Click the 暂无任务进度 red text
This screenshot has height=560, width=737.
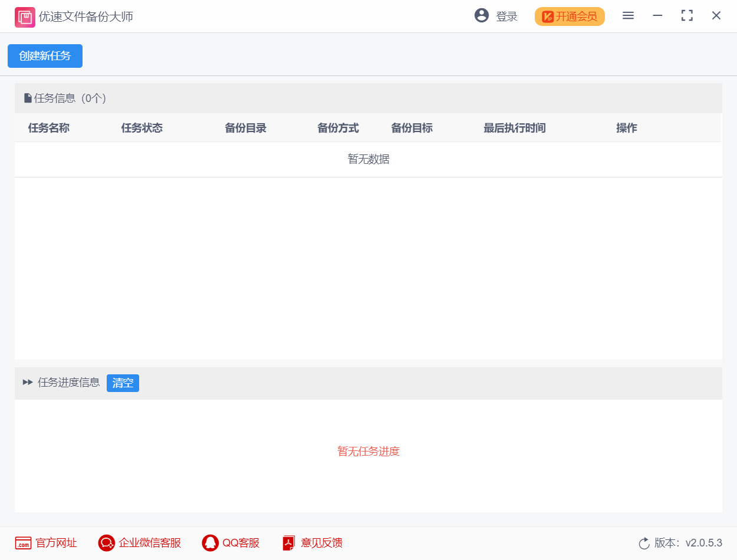(368, 452)
